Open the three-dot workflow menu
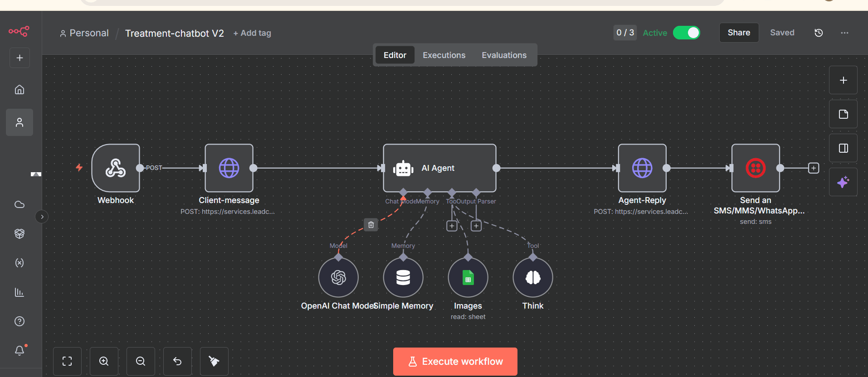 point(844,33)
